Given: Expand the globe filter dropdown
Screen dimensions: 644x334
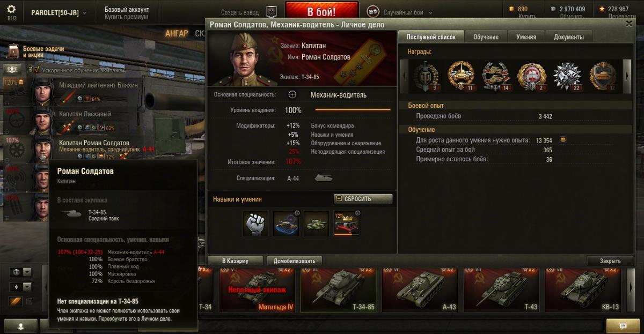Looking at the screenshot, I should (x=27, y=272).
